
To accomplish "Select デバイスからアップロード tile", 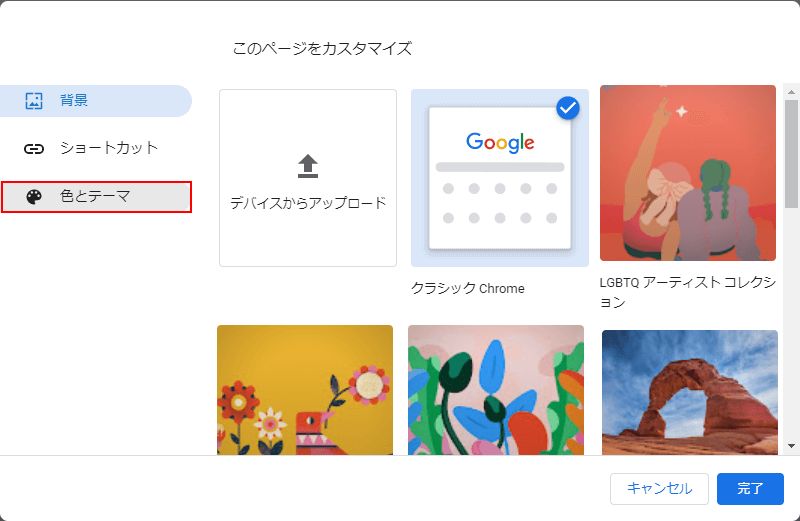I will click(308, 178).
